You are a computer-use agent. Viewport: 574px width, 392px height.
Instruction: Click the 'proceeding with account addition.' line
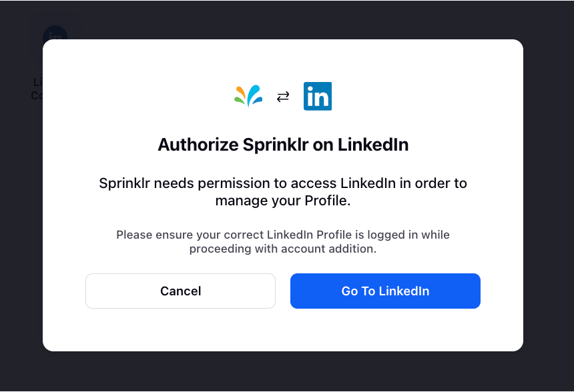click(283, 249)
